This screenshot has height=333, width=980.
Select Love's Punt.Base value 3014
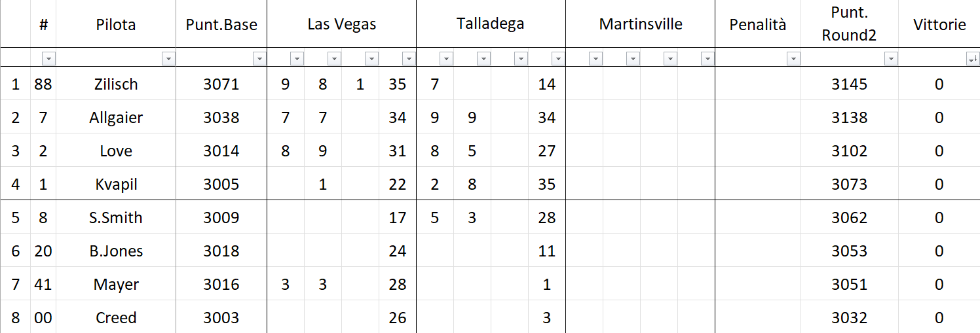pyautogui.click(x=221, y=151)
